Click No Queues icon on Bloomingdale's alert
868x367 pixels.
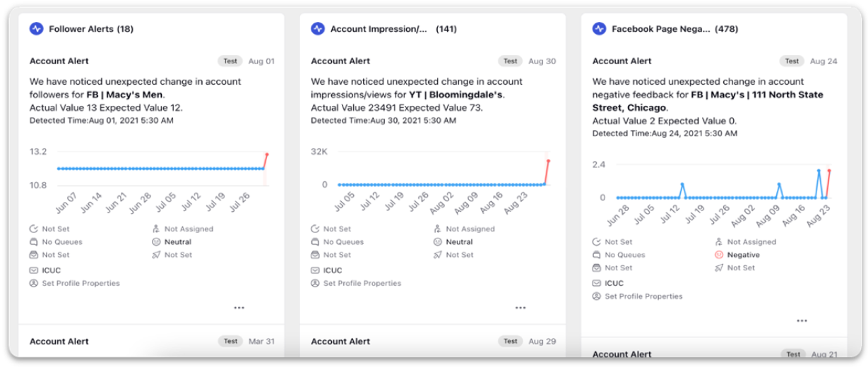click(x=315, y=241)
